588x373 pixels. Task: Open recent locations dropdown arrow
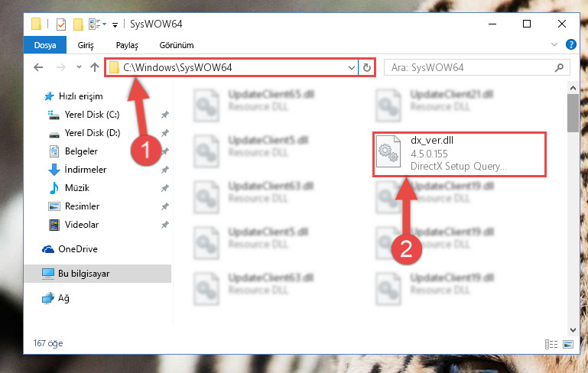pyautogui.click(x=79, y=67)
